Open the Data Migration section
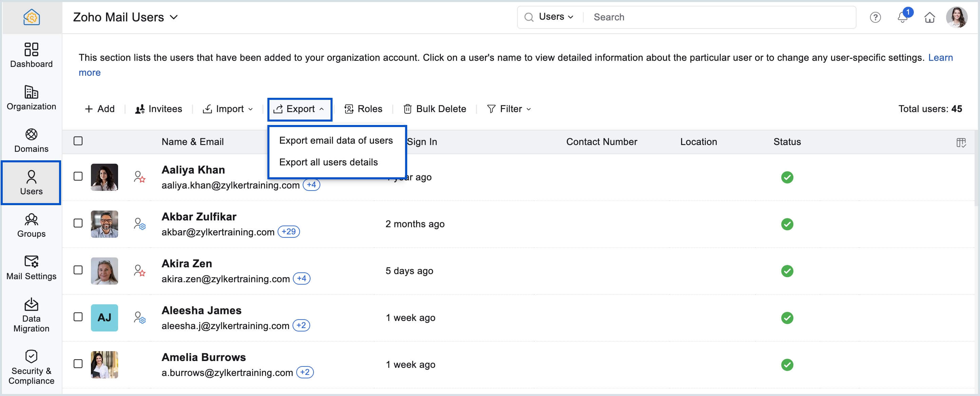Screen dimensions: 980x396 [x=31, y=314]
